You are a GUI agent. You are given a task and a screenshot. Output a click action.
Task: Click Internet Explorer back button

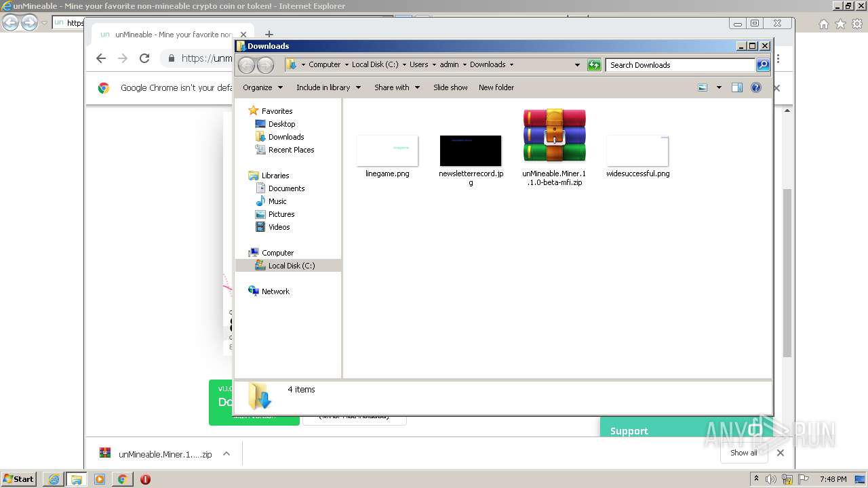[x=11, y=23]
